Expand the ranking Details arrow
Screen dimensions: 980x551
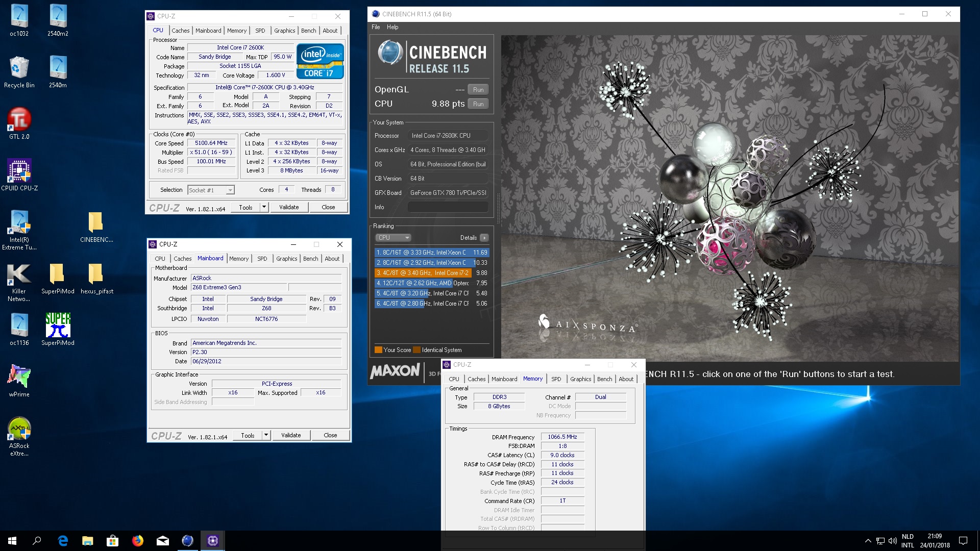(x=484, y=238)
